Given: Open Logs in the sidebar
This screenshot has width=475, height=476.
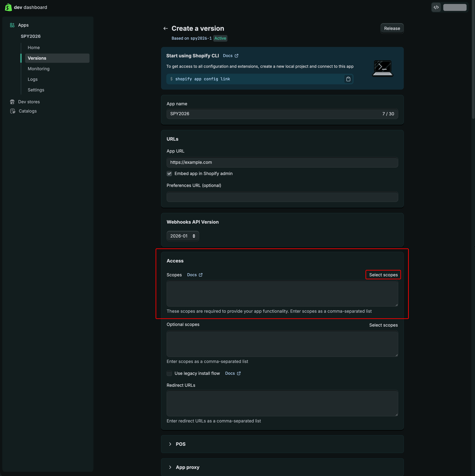Looking at the screenshot, I should tap(33, 79).
